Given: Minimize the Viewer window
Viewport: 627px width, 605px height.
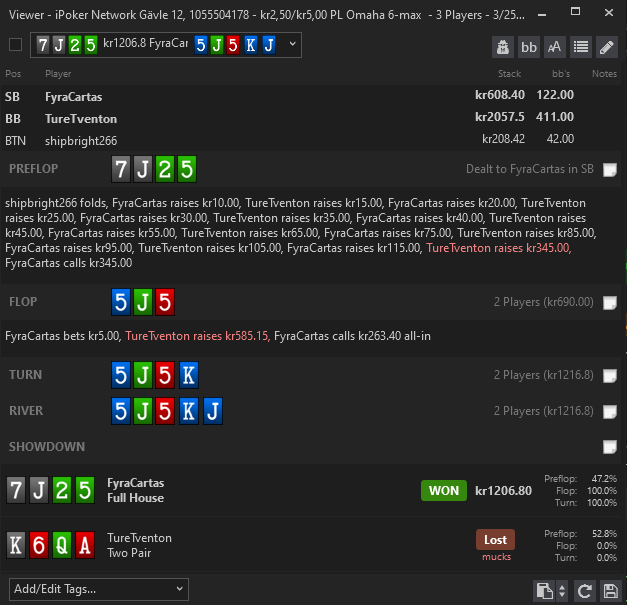Looking at the screenshot, I should [542, 15].
